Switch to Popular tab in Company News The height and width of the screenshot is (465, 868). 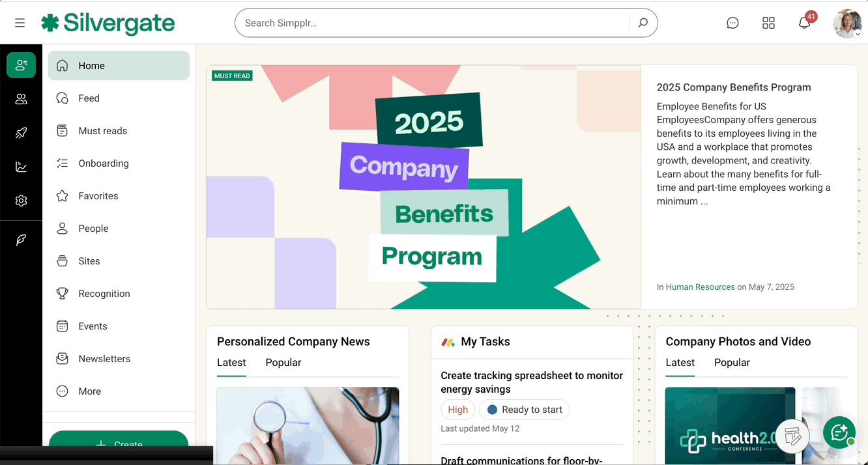pyautogui.click(x=283, y=363)
